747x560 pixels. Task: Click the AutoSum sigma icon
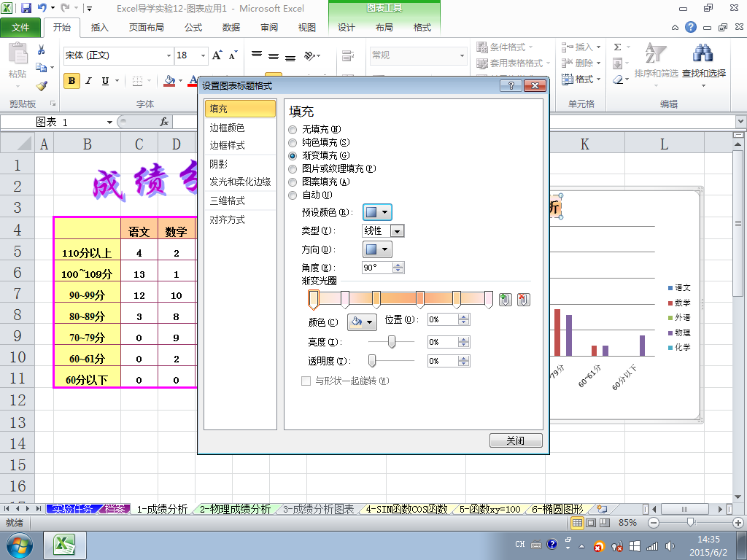coord(617,47)
